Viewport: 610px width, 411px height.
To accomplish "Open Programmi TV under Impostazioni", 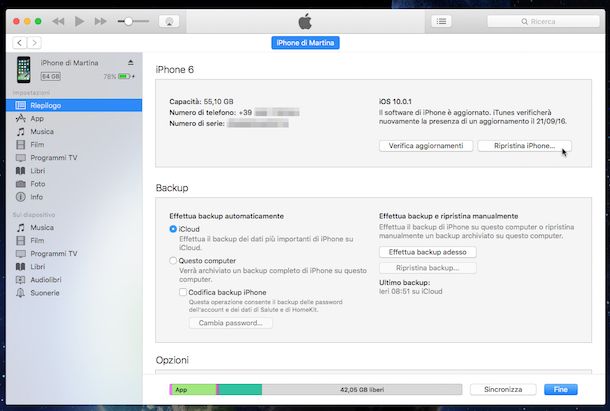I will coord(74,158).
